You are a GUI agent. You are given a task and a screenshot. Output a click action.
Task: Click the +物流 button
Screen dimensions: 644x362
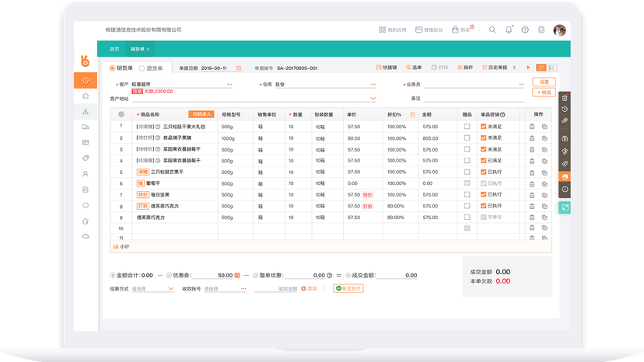coord(544,92)
